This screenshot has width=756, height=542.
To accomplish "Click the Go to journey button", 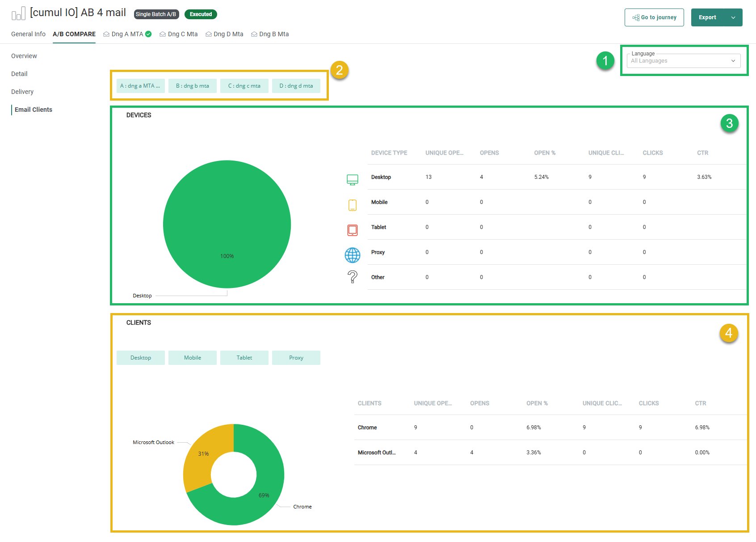I will pyautogui.click(x=654, y=17).
